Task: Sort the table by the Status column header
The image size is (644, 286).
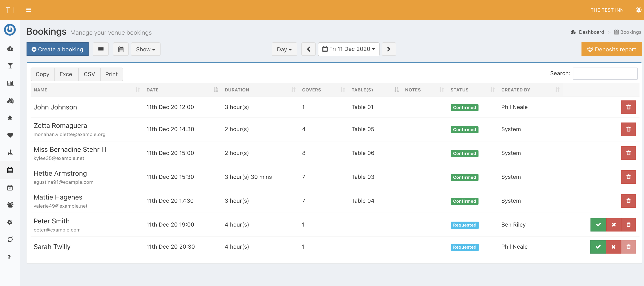Action: [x=459, y=90]
